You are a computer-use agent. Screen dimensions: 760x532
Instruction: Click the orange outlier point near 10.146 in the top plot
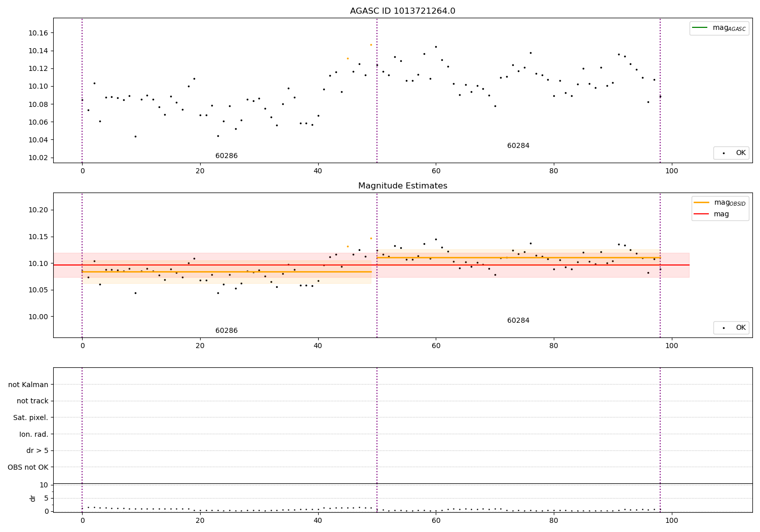click(371, 45)
